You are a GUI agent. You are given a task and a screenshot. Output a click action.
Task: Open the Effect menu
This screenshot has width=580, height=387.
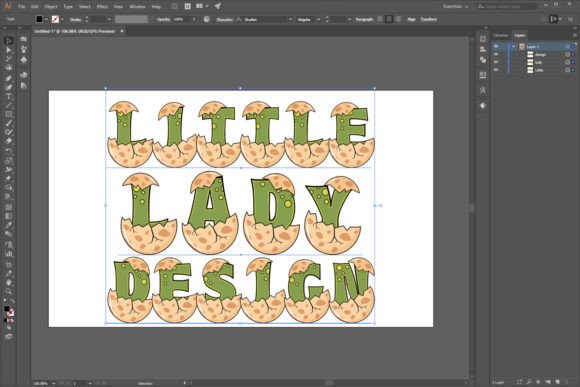coord(102,7)
